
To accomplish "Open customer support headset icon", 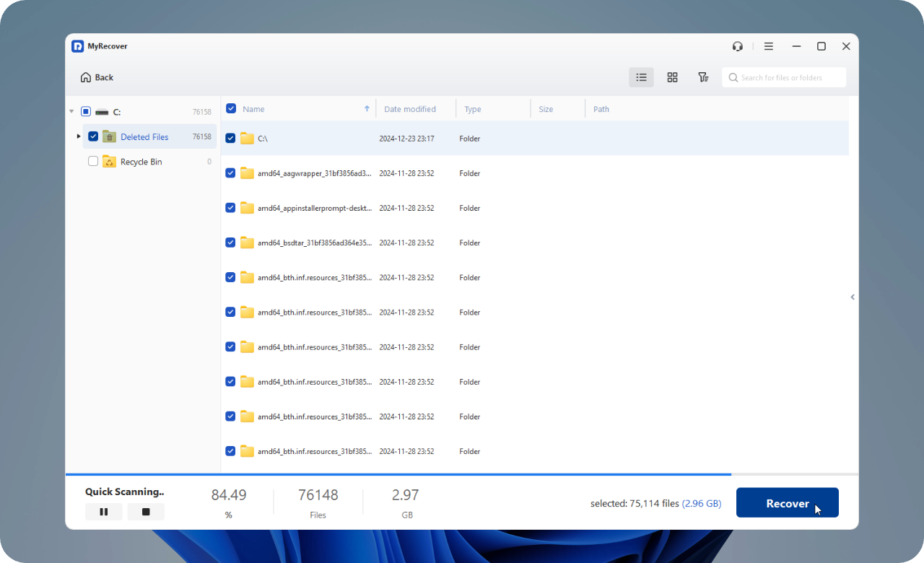I will (x=737, y=46).
